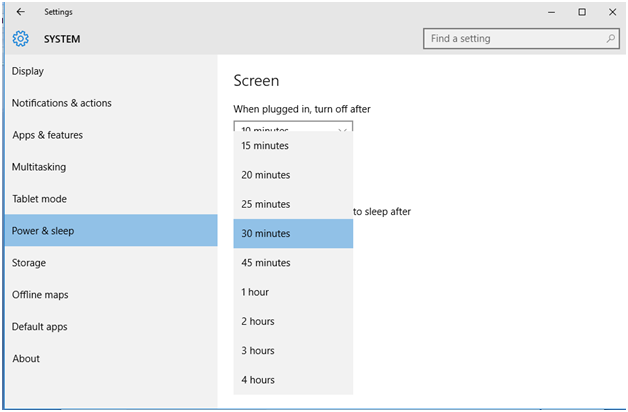Click inside the Find a setting box
628x412 pixels.
(x=510, y=39)
